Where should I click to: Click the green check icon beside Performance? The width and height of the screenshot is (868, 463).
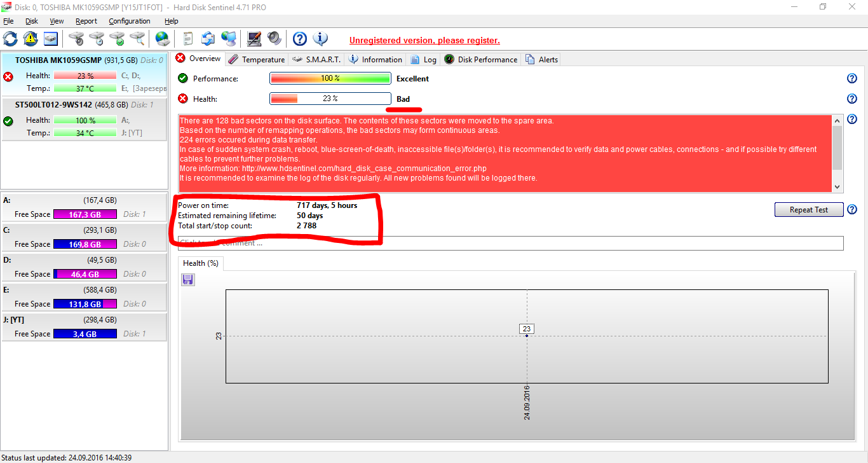click(183, 78)
